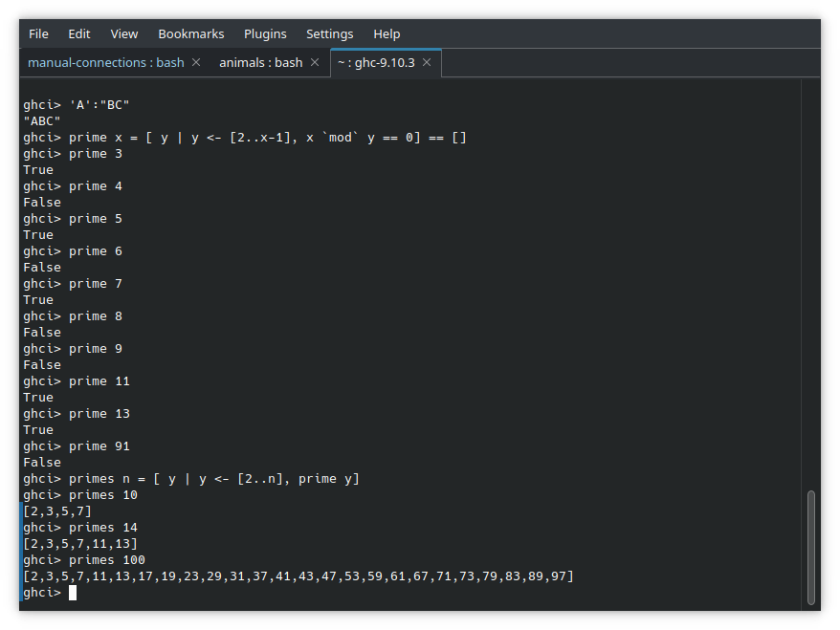The height and width of the screenshot is (630, 840).
Task: Open the Settings menu
Action: (329, 33)
